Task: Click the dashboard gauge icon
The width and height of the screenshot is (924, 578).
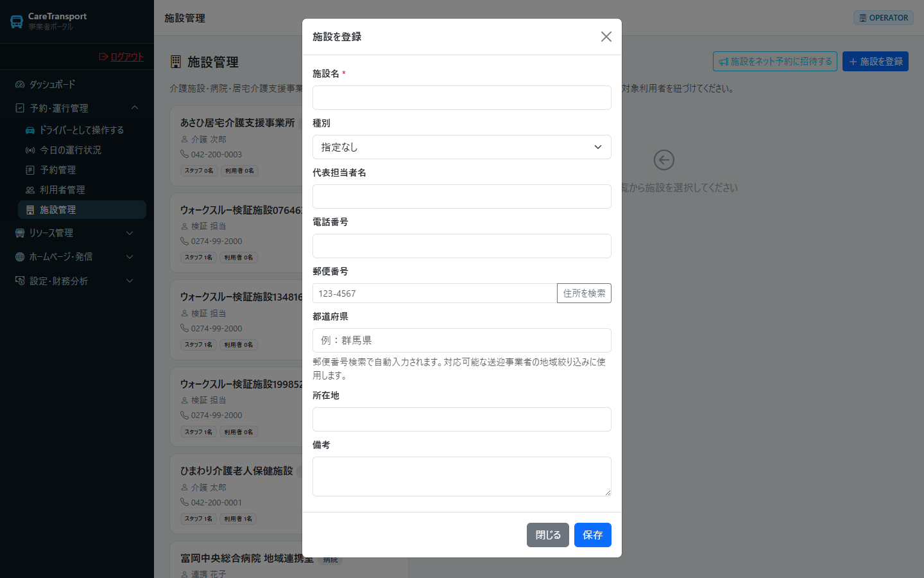Action: tap(20, 84)
